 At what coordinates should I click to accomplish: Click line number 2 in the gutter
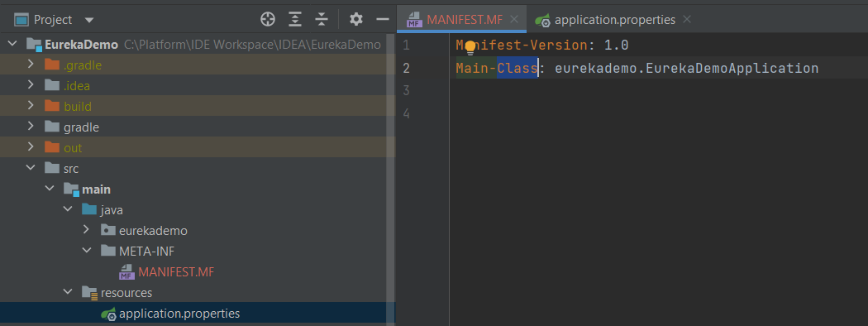tap(407, 68)
